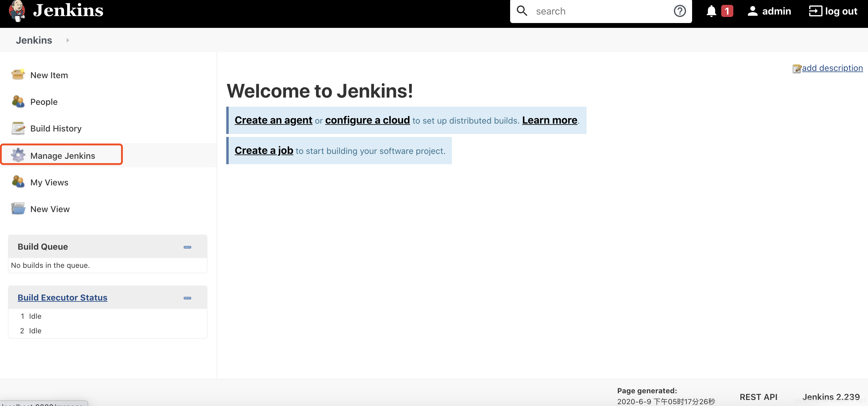The image size is (868, 406).
Task: Click the add description link
Action: (832, 68)
